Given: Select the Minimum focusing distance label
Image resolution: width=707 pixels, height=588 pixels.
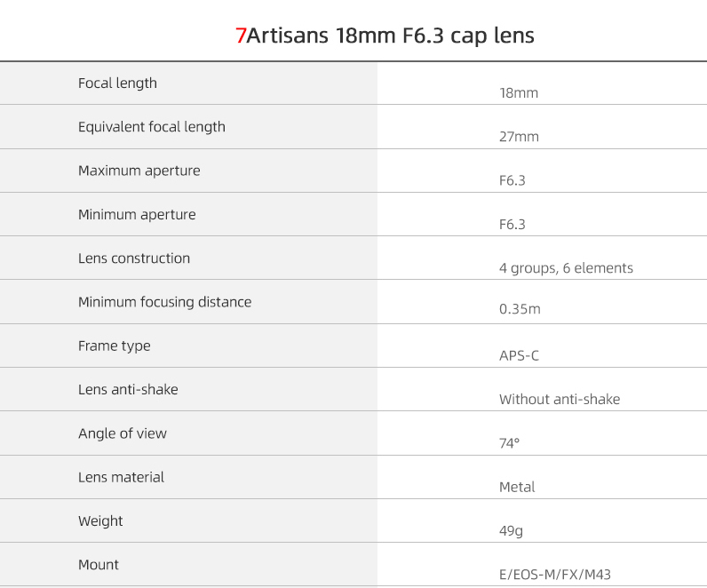Looking at the screenshot, I should tap(164, 302).
